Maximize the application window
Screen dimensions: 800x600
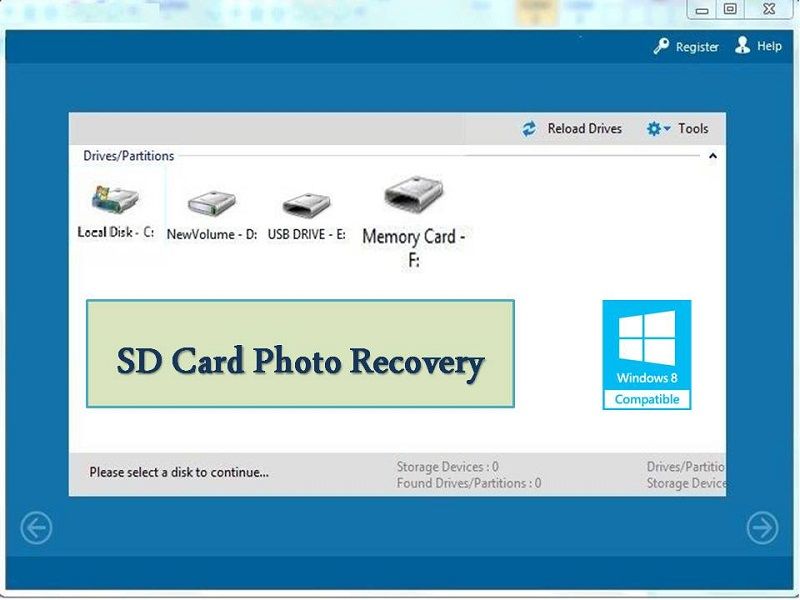click(731, 9)
